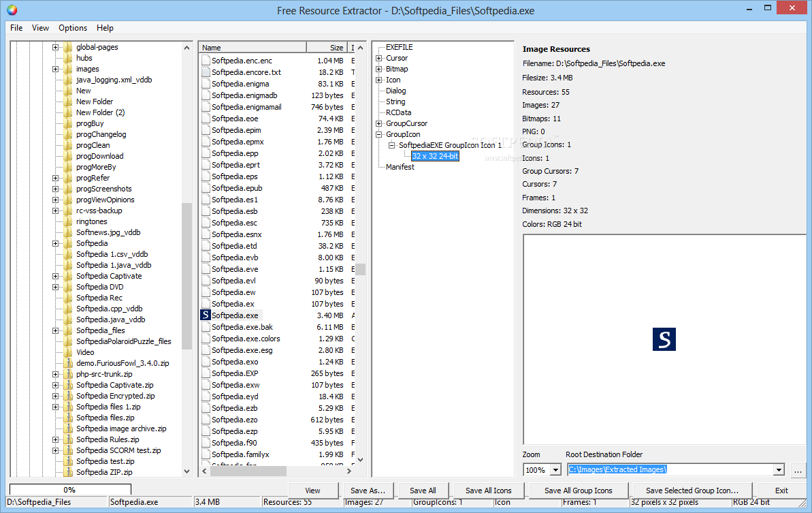812x513 pixels.
Task: Click the Softpedia Rec folder icon
Action: click(x=68, y=298)
